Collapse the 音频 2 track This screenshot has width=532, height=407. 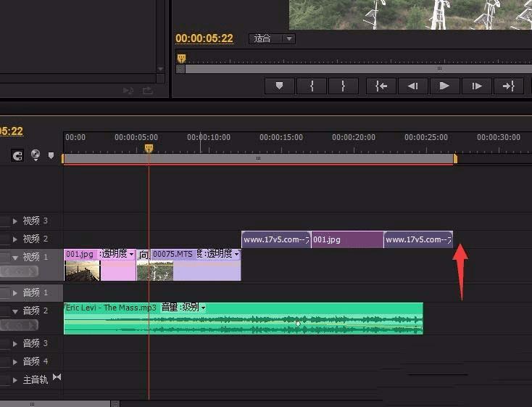15,311
